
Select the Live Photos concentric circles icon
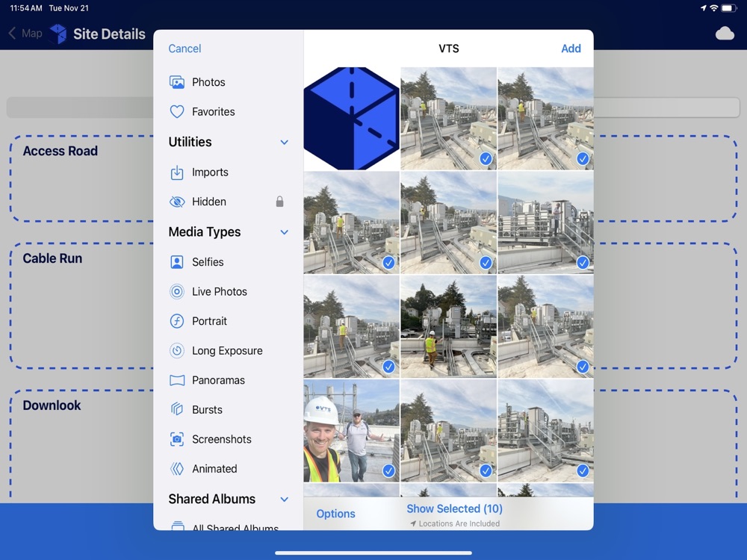(177, 291)
